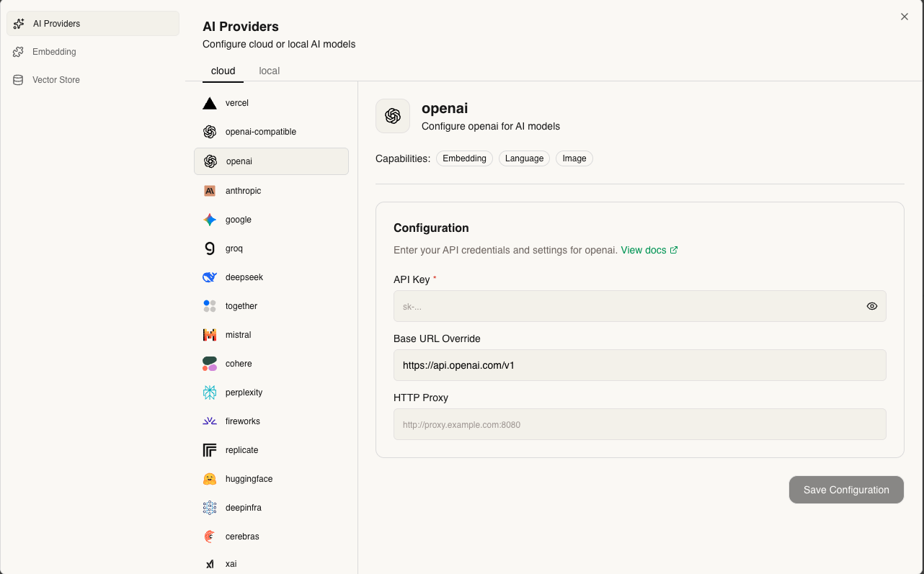Viewport: 924px width, 574px height.
Task: Click the replicate logo icon
Action: pos(210,450)
